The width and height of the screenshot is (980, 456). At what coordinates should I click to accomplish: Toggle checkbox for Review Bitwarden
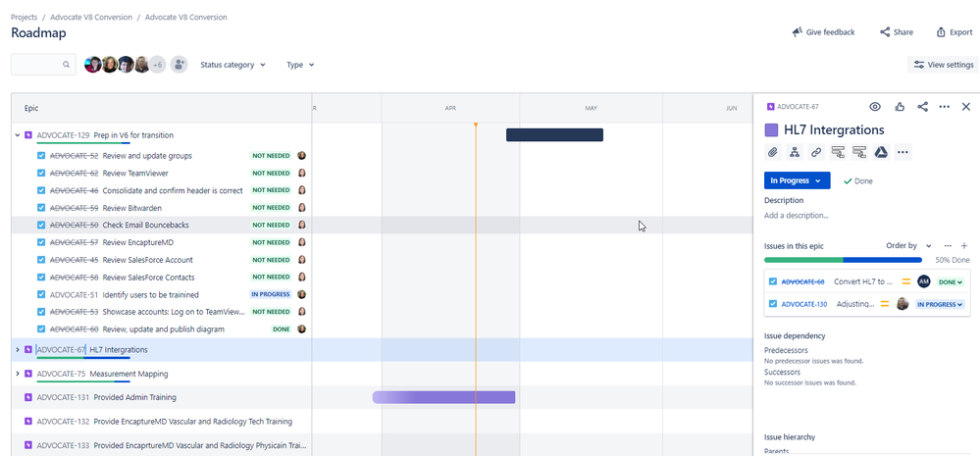41,208
